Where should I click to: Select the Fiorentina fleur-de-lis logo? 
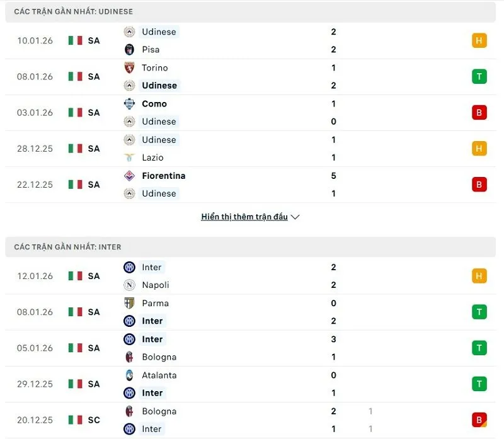(x=130, y=176)
